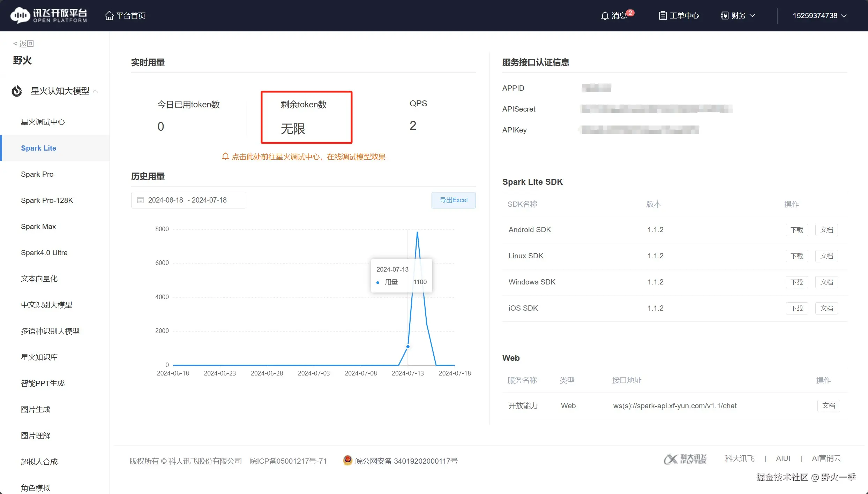This screenshot has height=494, width=868.
Task: Click the police badge icon in the footer
Action: tap(347, 461)
